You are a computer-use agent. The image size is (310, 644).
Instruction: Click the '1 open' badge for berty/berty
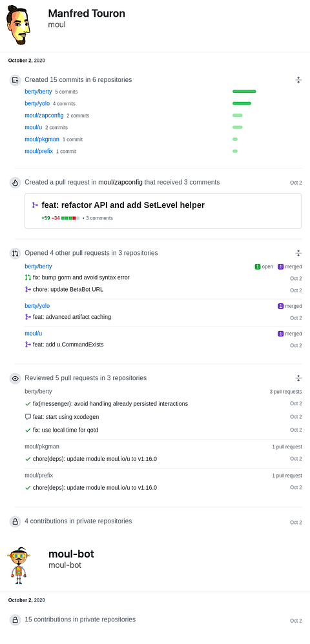click(264, 267)
